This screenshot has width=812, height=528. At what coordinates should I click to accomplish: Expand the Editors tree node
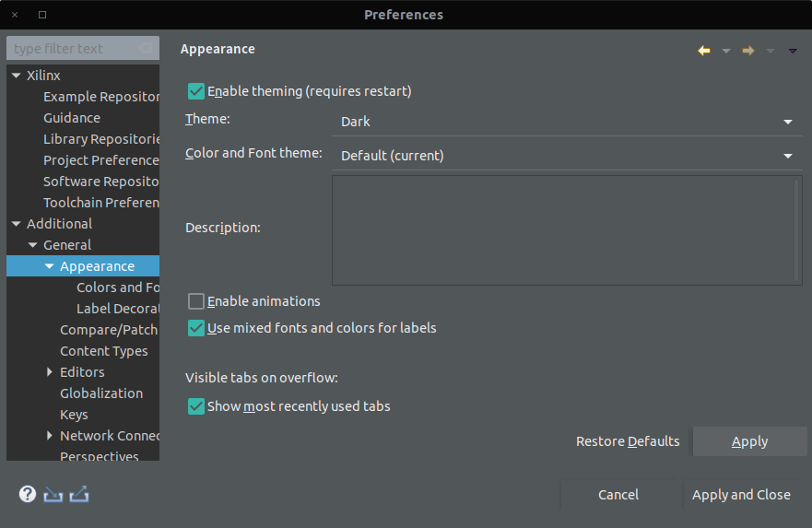(x=51, y=372)
